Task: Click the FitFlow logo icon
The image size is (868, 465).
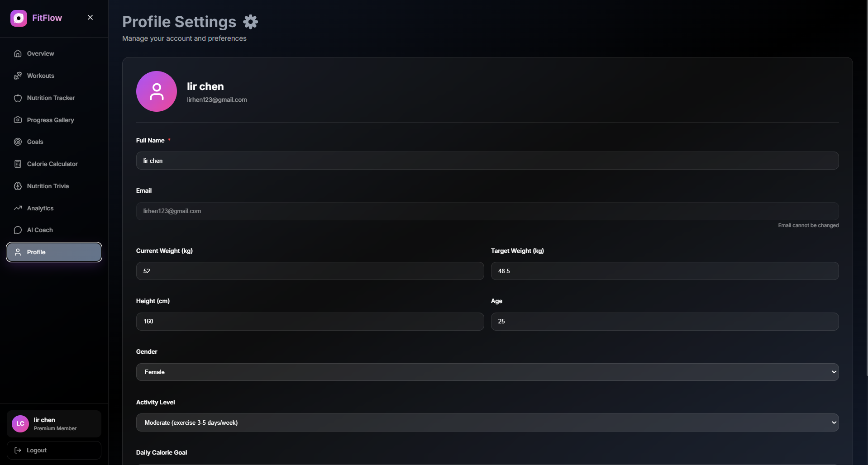Action: point(19,18)
